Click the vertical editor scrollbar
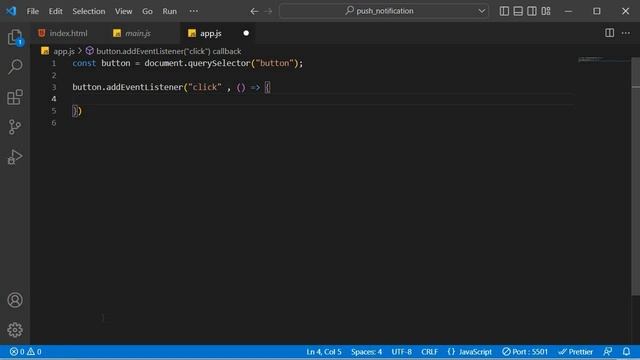This screenshot has height=360, width=640. (636, 176)
